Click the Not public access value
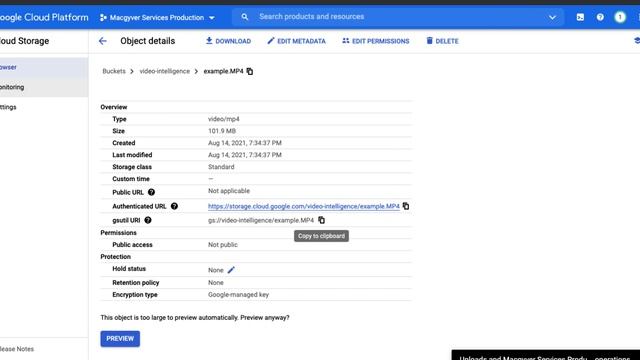The width and height of the screenshot is (640, 360). click(222, 245)
